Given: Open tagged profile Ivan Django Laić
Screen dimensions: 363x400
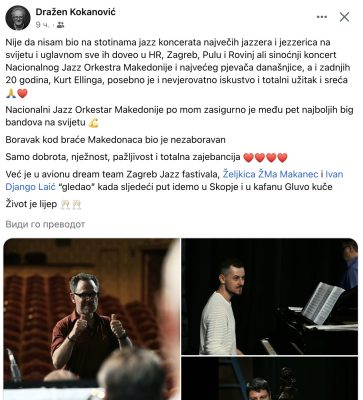Looking at the screenshot, I should [174, 180].
